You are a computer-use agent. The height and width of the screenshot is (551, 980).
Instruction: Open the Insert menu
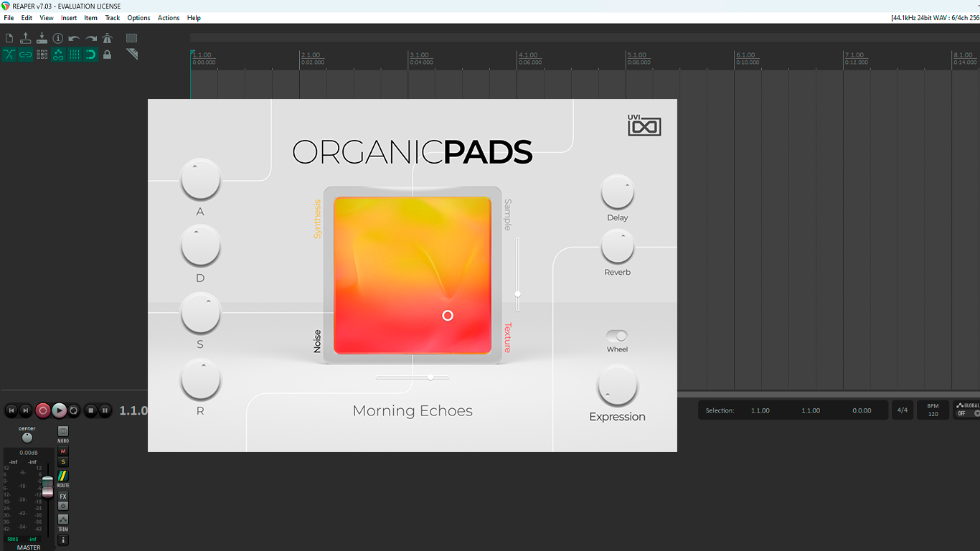click(69, 17)
